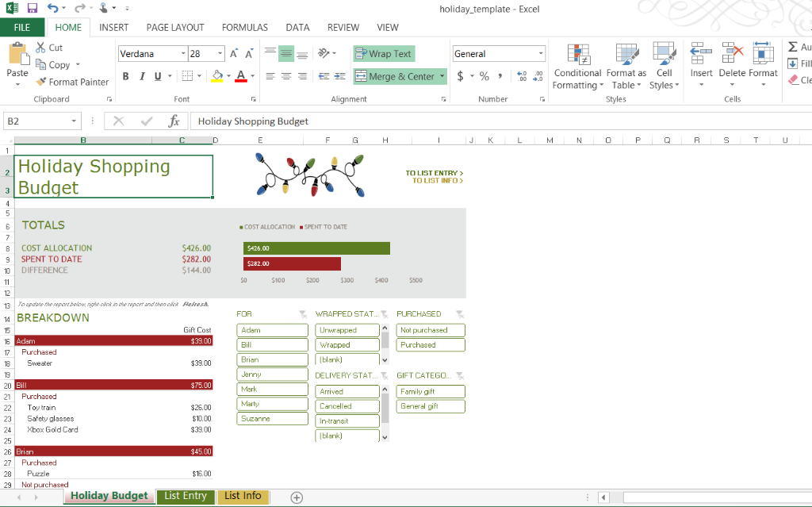Open the Insert Function fx dialog
Screen dimensions: 812x507
[174, 121]
